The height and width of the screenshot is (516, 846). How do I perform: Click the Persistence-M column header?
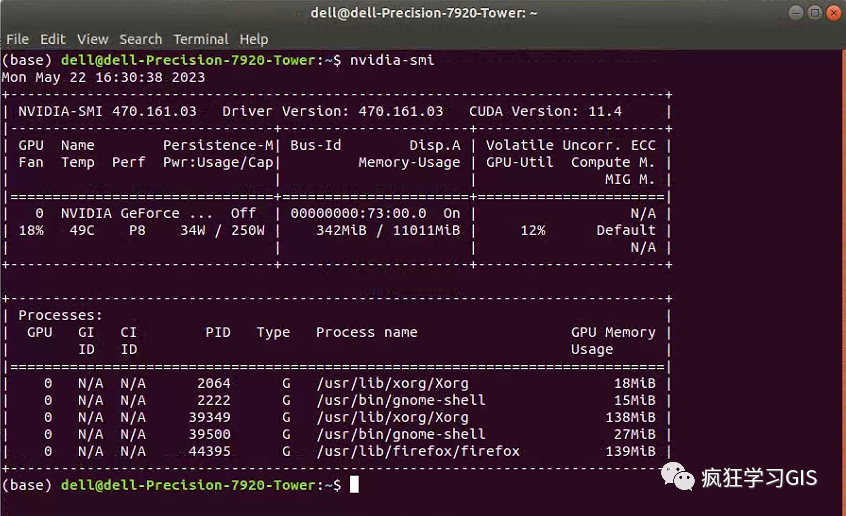[x=218, y=145]
